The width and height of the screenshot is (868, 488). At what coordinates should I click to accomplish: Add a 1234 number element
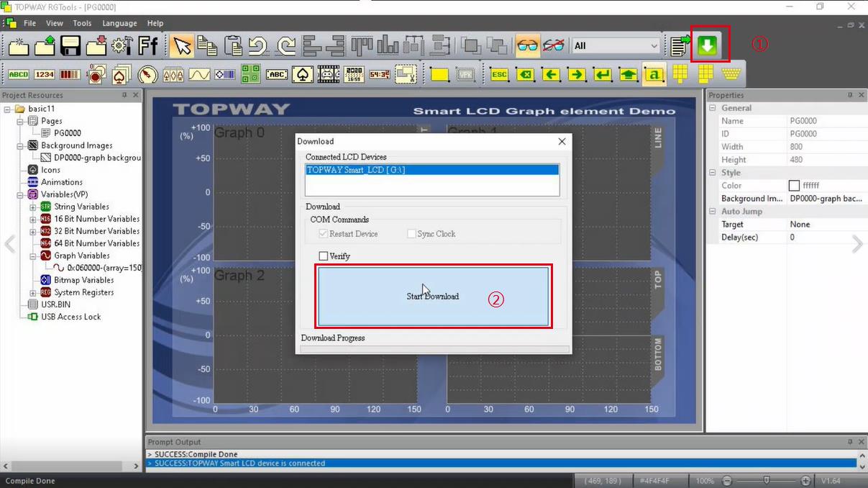(x=45, y=74)
